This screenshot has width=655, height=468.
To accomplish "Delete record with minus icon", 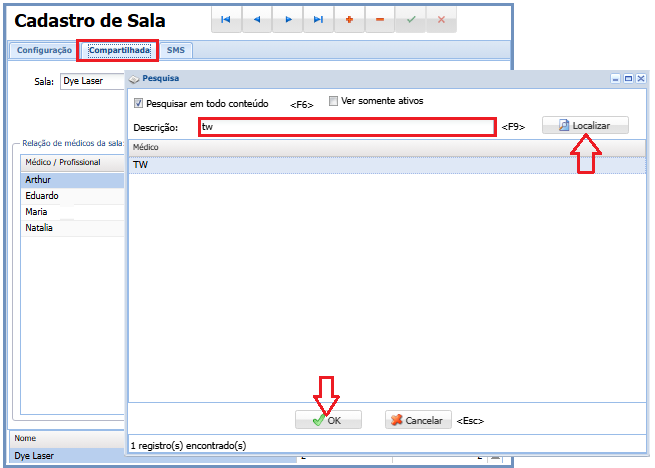I will click(x=380, y=19).
